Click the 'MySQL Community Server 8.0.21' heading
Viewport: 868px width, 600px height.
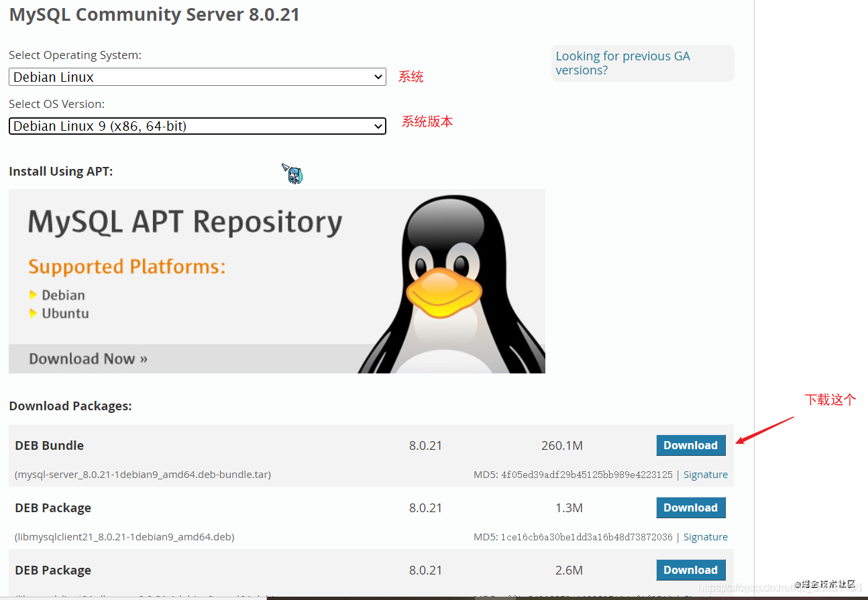pyautogui.click(x=154, y=15)
